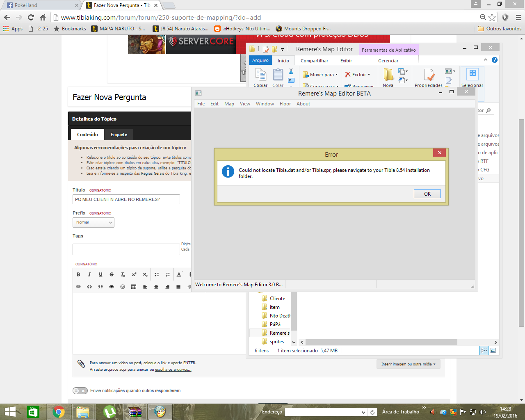
Task: Click OK in the Error dialog
Action: (427, 194)
